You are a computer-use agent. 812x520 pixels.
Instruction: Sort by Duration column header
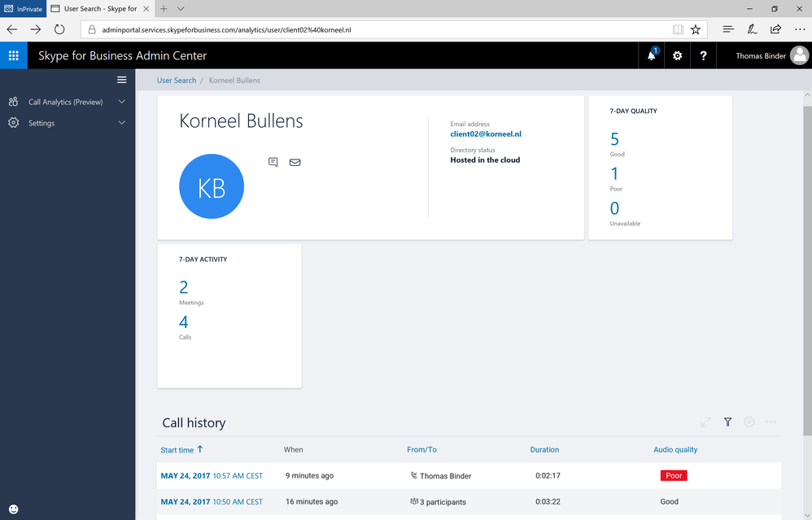pyautogui.click(x=544, y=449)
